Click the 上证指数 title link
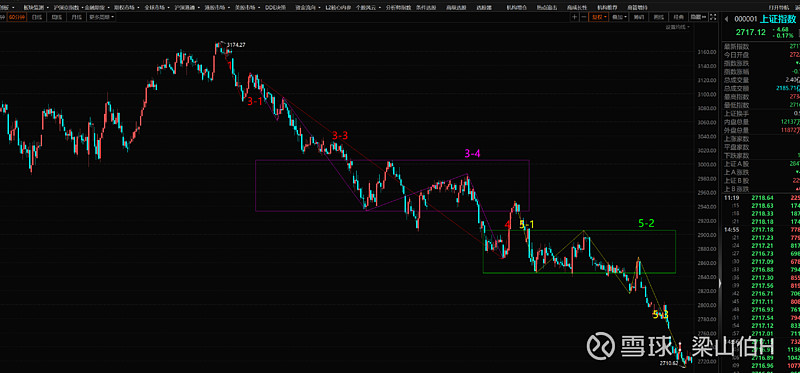This screenshot has height=373, width=800. tap(778, 19)
